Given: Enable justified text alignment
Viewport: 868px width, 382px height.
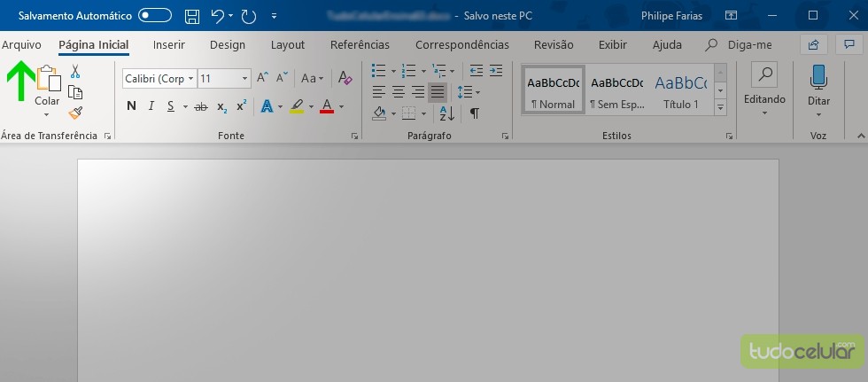Looking at the screenshot, I should [438, 92].
